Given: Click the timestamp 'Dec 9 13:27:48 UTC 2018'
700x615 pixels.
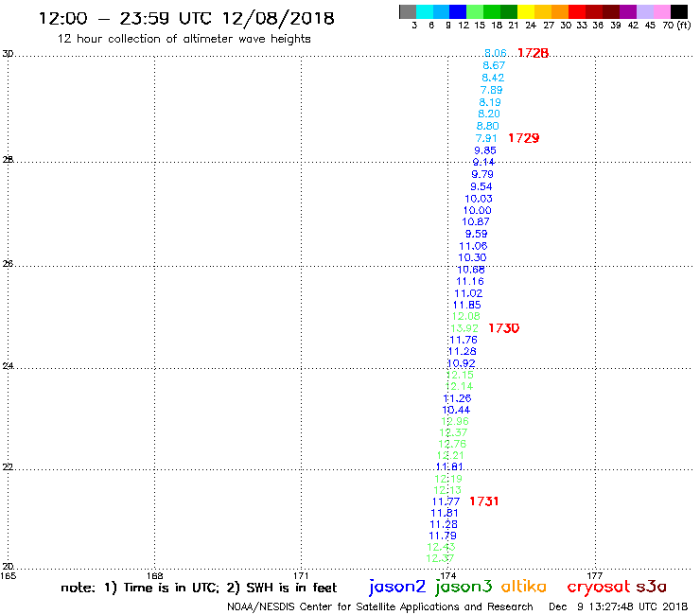Looking at the screenshot, I should pos(619,606).
